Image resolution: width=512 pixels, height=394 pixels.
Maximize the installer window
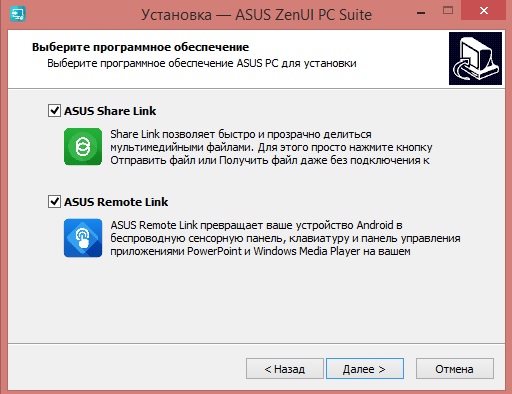coord(448,11)
